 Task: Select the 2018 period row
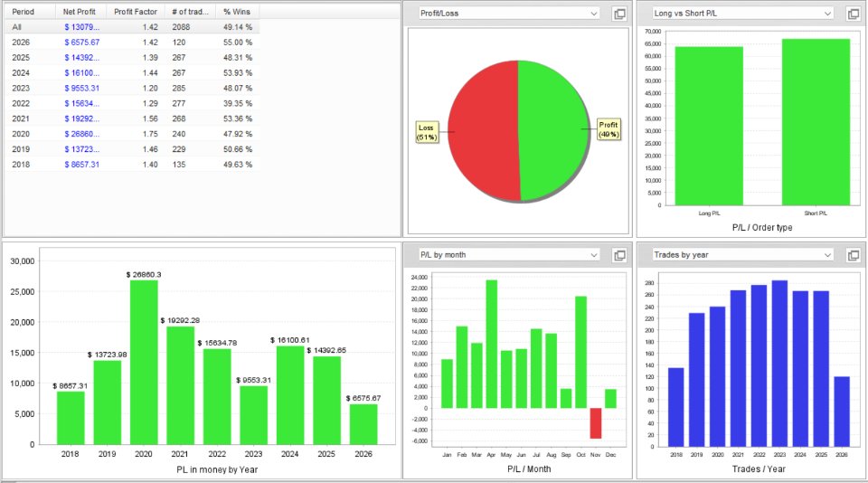click(132, 165)
